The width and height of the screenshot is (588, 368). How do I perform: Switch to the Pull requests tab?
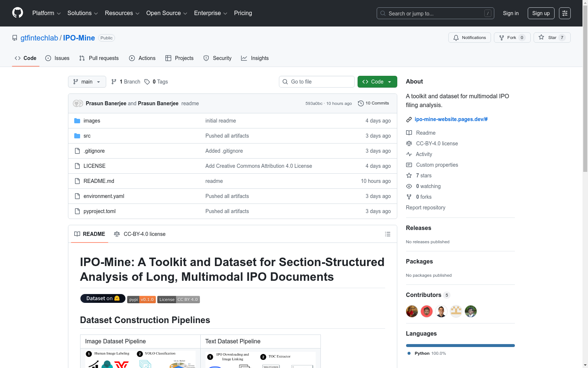click(99, 58)
